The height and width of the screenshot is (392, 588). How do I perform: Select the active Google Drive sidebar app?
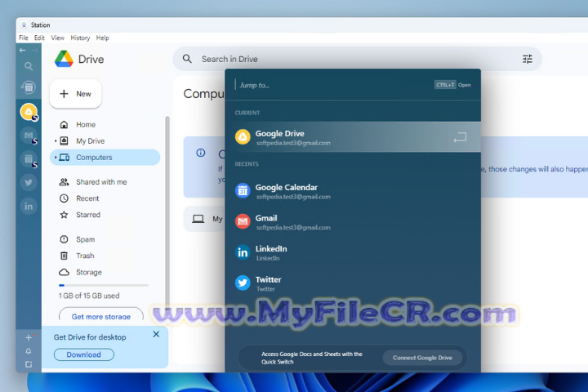(29, 112)
